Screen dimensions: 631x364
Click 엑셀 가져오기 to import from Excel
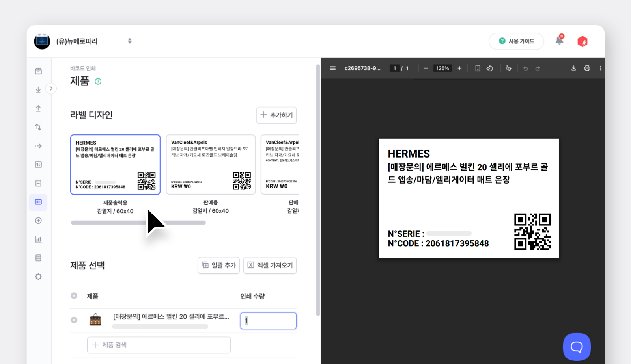270,265
